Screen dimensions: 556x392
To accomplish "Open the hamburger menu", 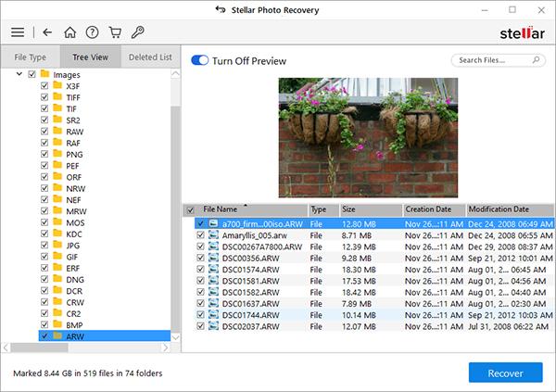I will point(17,32).
